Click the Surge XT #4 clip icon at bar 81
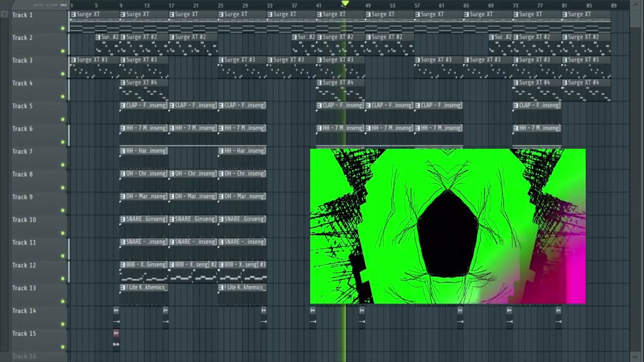The image size is (644, 362). (566, 82)
